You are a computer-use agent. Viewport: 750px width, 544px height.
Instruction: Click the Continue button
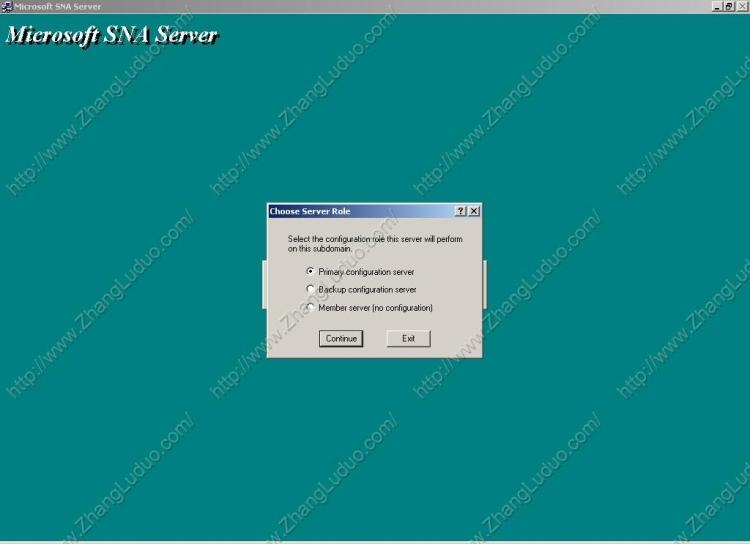click(x=341, y=338)
